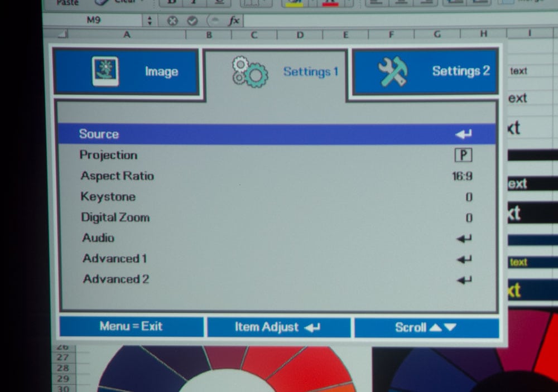Click the enter arrow on Advanced 2 row

[x=464, y=280]
